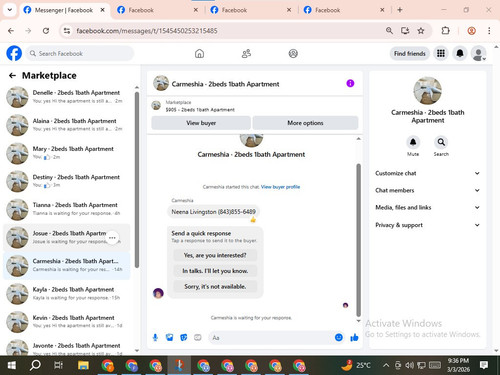500x375 pixels.
Task: Click the Facebook logo icon
Action: point(14,53)
